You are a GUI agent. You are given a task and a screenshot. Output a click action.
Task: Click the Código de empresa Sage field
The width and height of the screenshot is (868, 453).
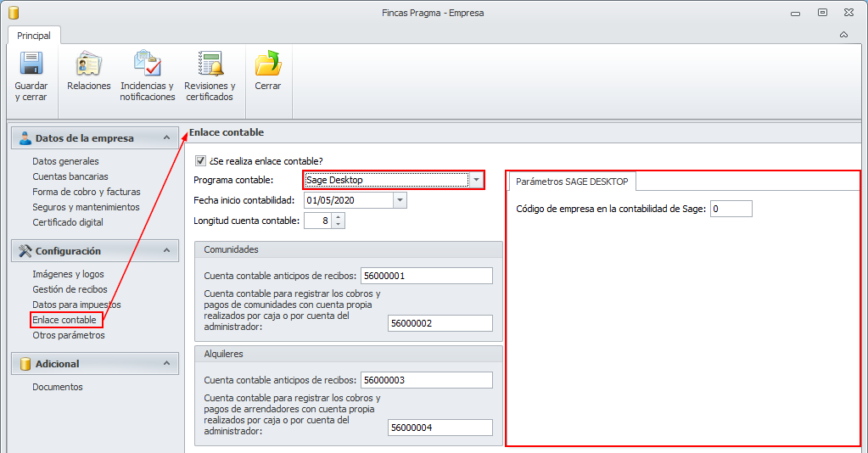tap(731, 209)
